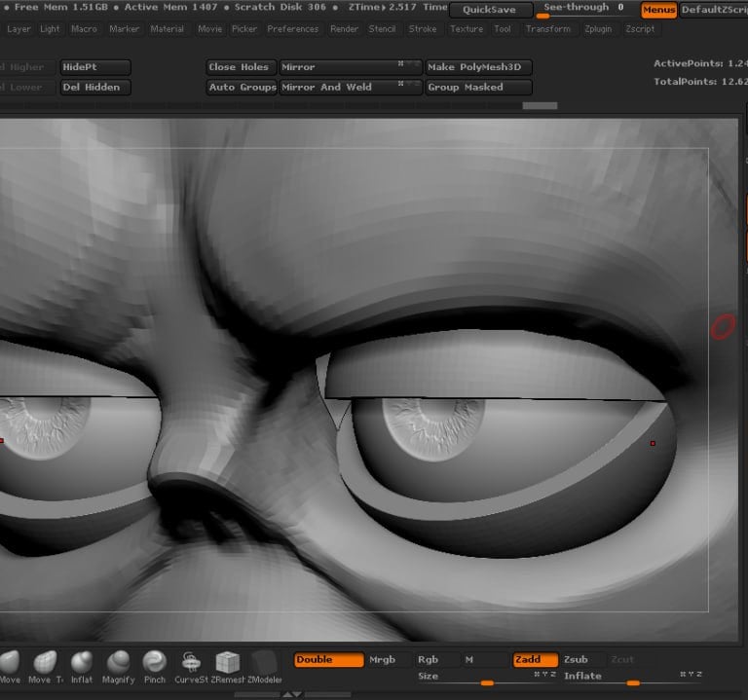Screen dimensions: 748x700
Task: Open the Zscript menu
Action: pyautogui.click(x=640, y=29)
